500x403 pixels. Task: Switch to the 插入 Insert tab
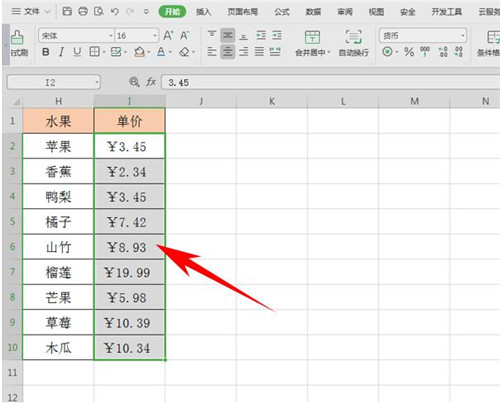(203, 12)
